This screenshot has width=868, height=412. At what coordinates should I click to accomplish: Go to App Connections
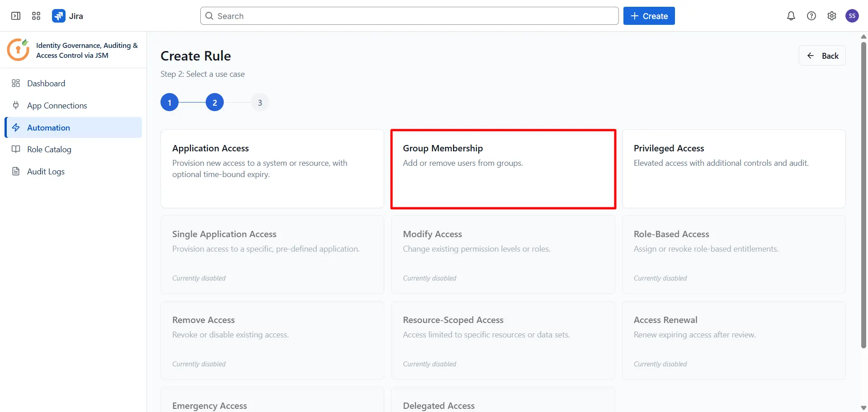click(x=73, y=105)
